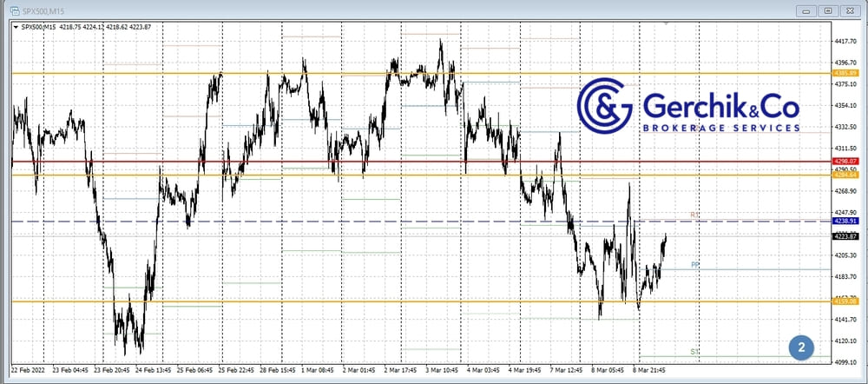Click the PP pivot point label
This screenshot has height=384, width=868.
click(x=694, y=264)
